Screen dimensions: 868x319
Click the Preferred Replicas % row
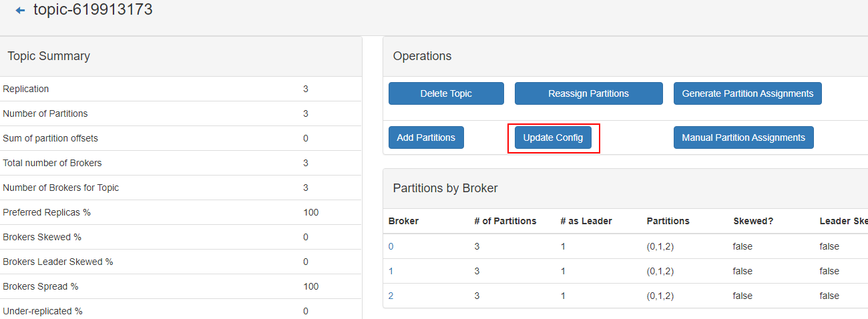click(47, 212)
